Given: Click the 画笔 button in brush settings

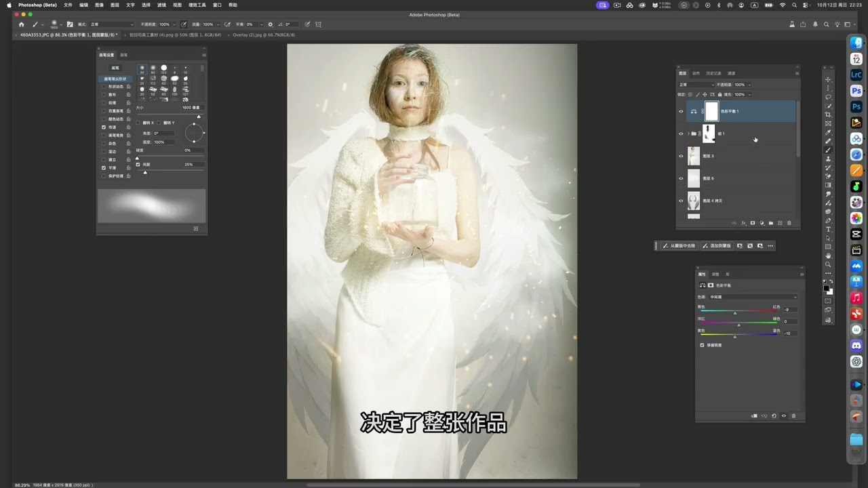Looking at the screenshot, I should (x=115, y=68).
